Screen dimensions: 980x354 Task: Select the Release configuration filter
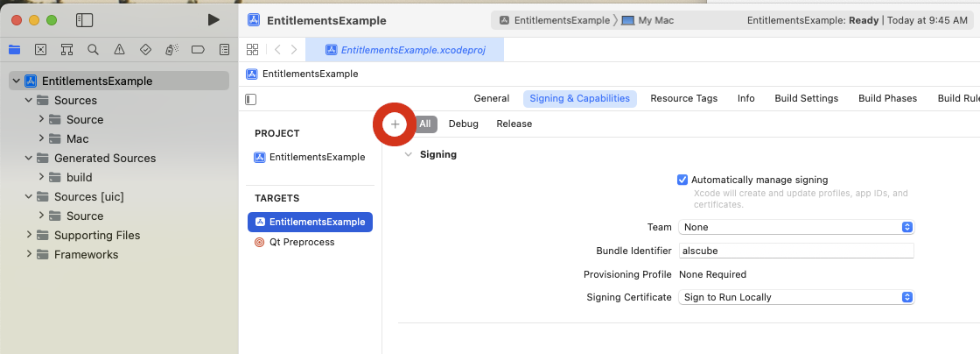click(x=514, y=124)
